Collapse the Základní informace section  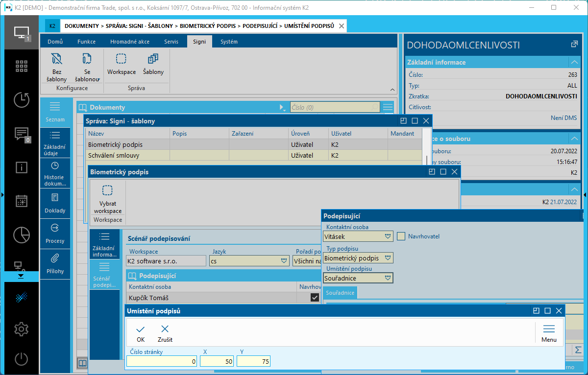pos(574,62)
